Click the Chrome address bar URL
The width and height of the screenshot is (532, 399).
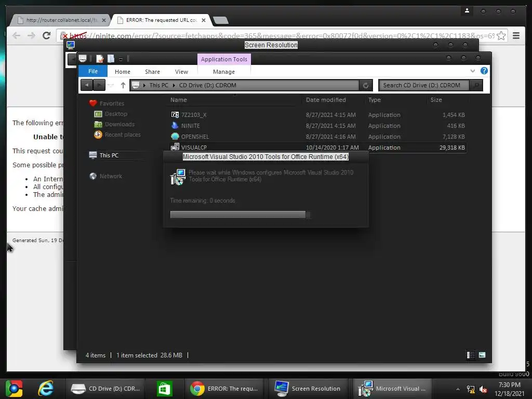click(282, 36)
